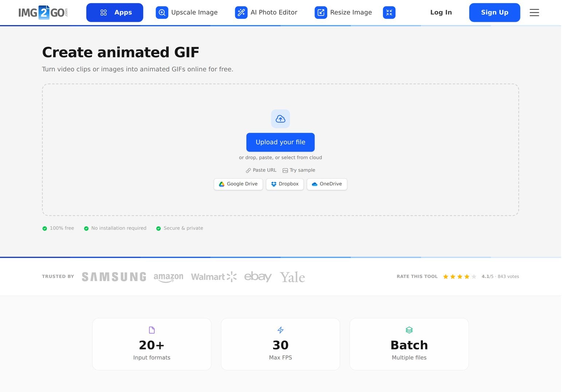Screen dimensions: 565x392
Task: Open Resize Image link
Action: tap(343, 12)
